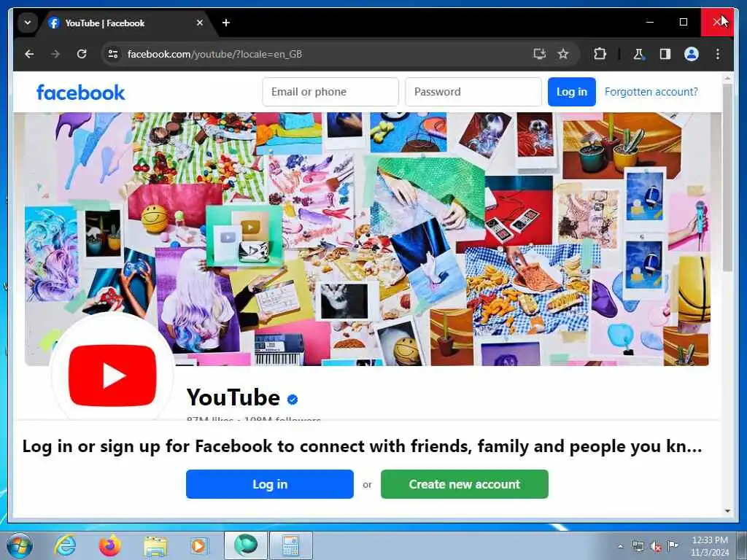The width and height of the screenshot is (747, 560).
Task: Click the blue verified badge
Action: [x=293, y=399]
